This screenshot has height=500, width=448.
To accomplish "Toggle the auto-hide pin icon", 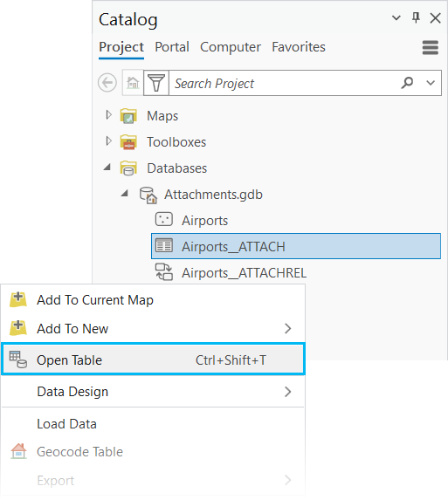I will pos(416,17).
